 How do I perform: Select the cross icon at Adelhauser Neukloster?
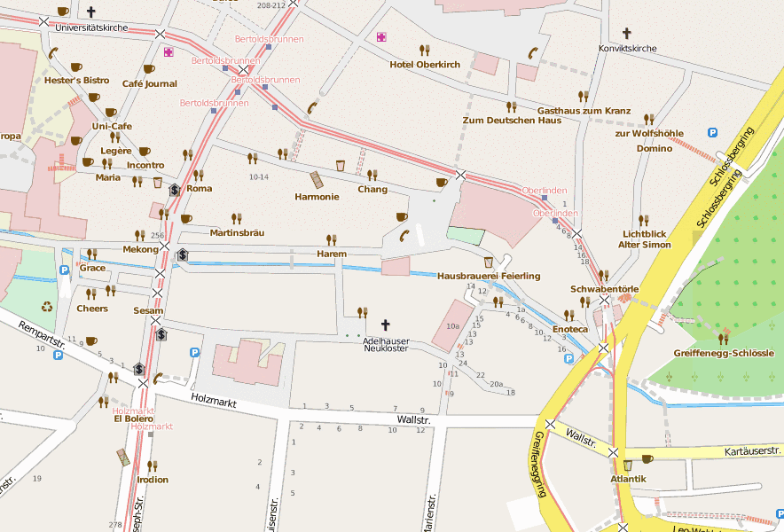tap(385, 325)
